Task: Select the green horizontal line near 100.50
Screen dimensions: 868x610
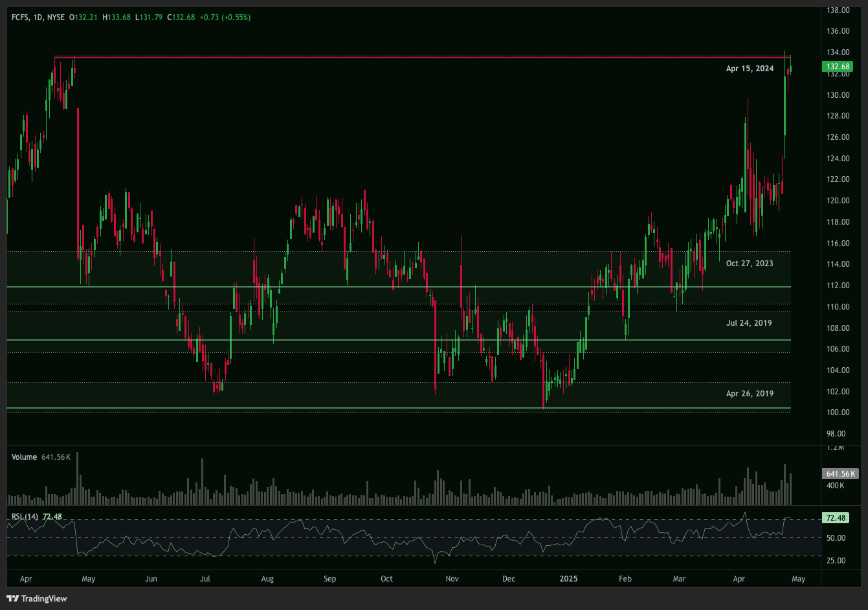Action: tap(399, 408)
